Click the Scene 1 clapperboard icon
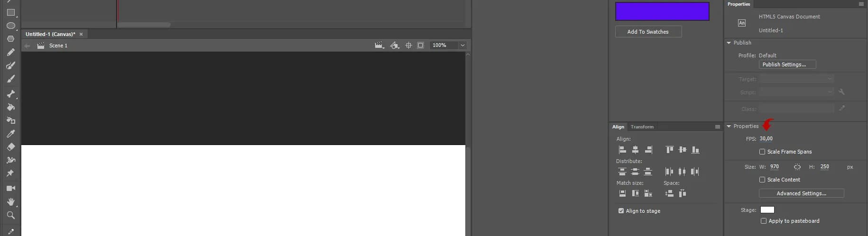868x236 pixels. coord(41,45)
